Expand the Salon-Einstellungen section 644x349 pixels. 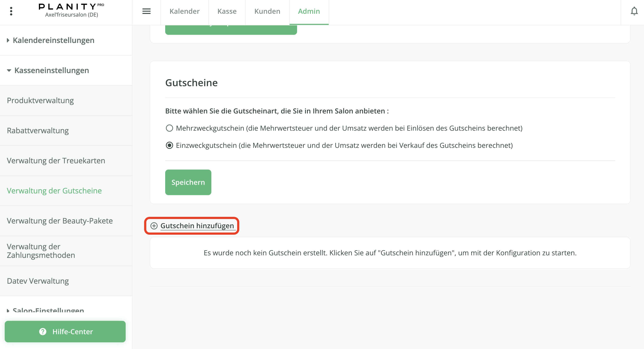click(x=48, y=310)
